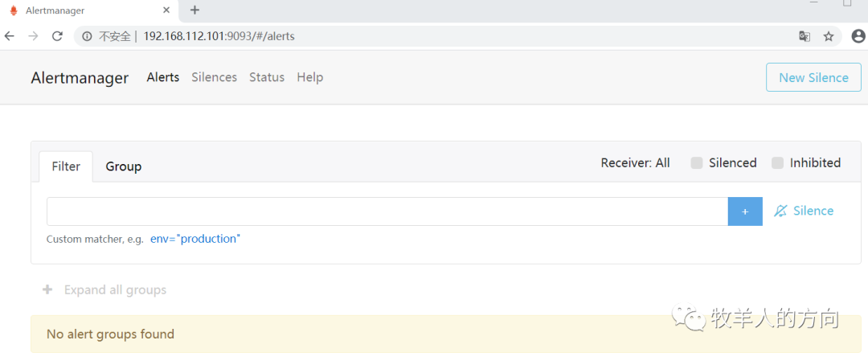Click the New Silence button

813,77
